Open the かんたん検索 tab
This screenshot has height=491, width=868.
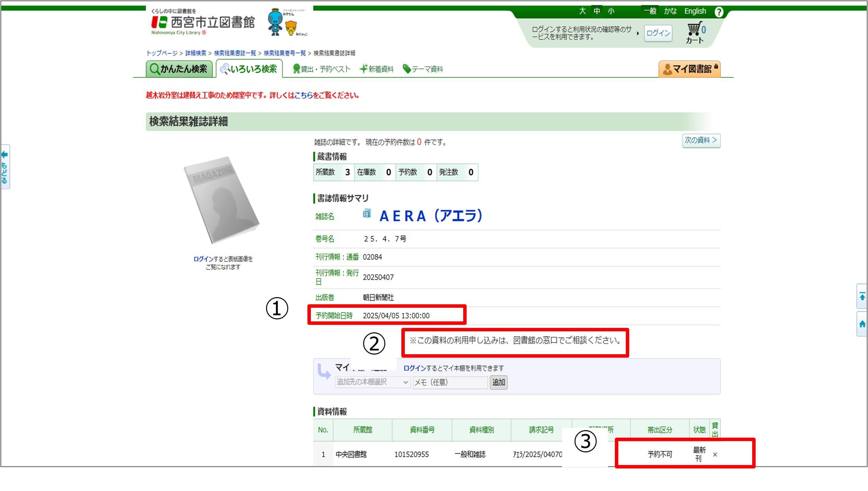(x=179, y=69)
